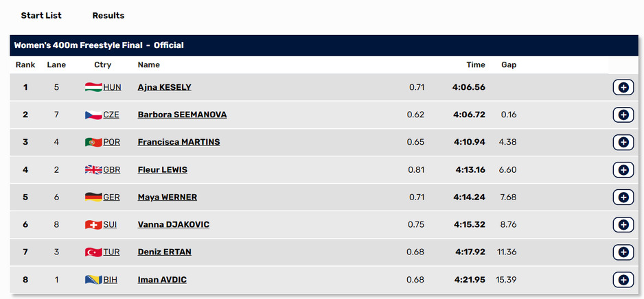This screenshot has height=299, width=644.
Task: Click the Hungary flag icon
Action: tap(93, 87)
